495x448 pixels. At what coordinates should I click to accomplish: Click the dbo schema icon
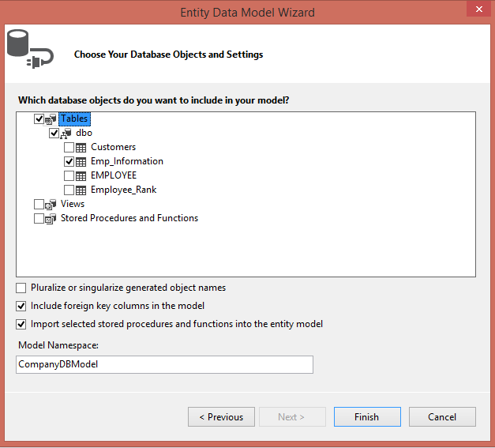click(x=66, y=133)
